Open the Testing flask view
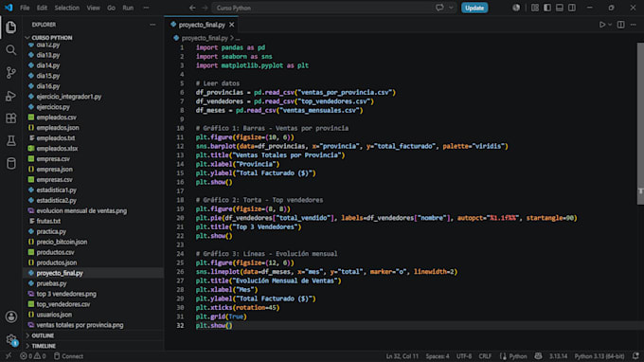644x362 pixels. (x=11, y=141)
